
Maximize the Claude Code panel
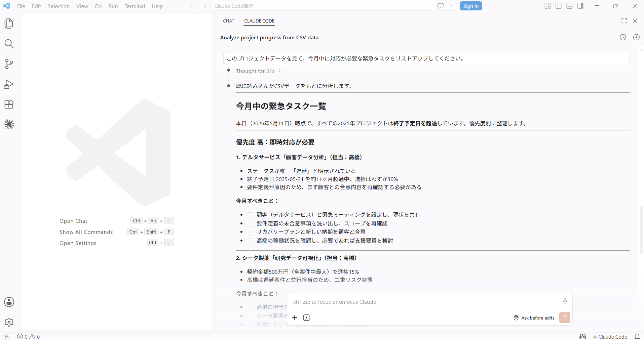point(624,21)
